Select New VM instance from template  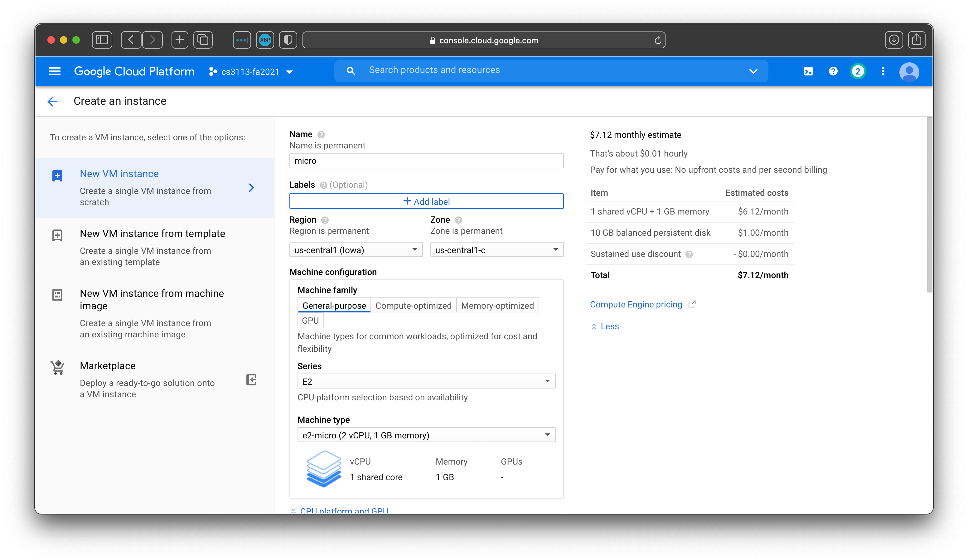point(154,248)
